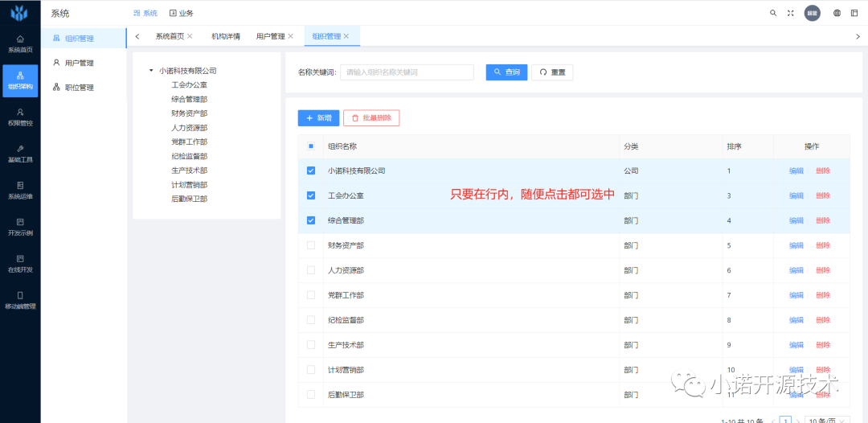Close the 用户管理 tab
The height and width of the screenshot is (423, 868).
(x=291, y=36)
